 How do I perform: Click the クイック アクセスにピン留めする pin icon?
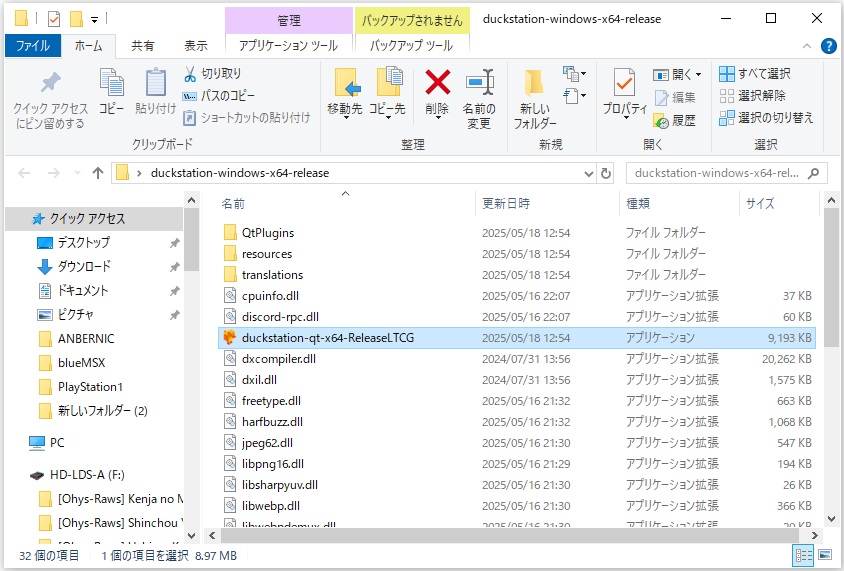tap(51, 83)
